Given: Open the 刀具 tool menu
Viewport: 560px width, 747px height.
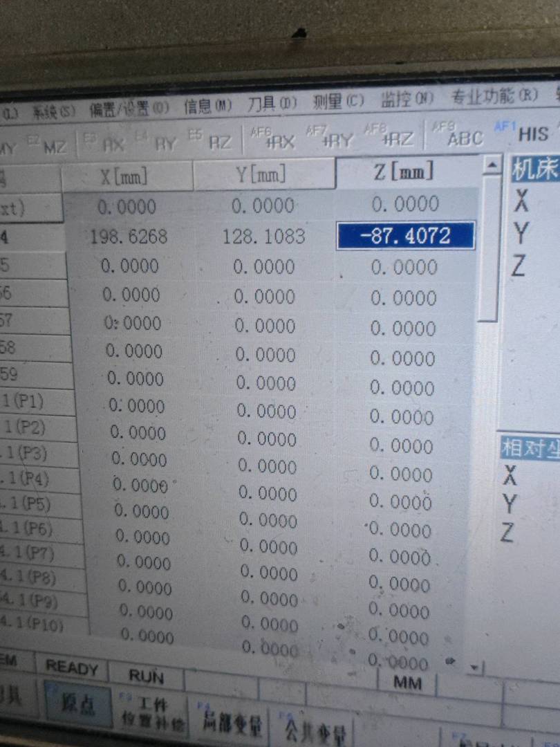Looking at the screenshot, I should pos(272,103).
